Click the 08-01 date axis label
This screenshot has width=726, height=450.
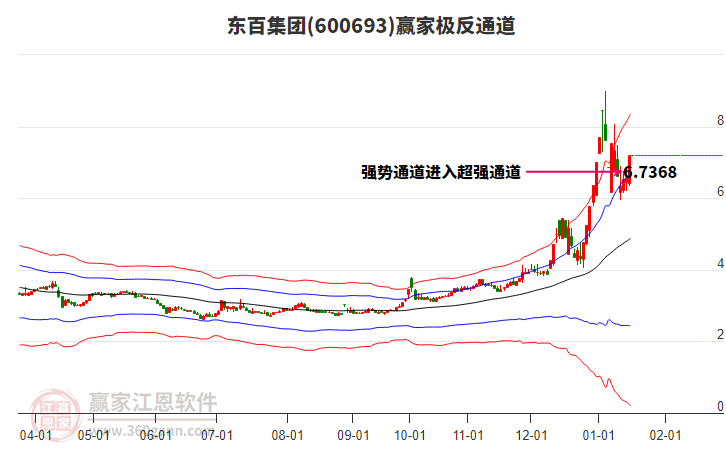[x=288, y=435]
